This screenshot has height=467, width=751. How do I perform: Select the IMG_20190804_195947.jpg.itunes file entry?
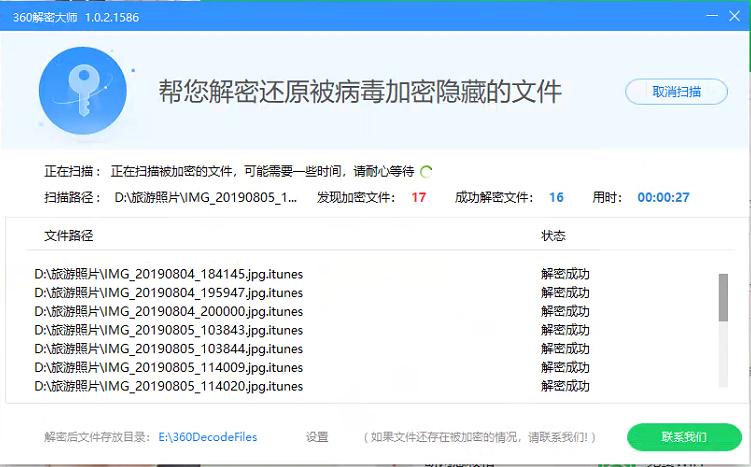(x=168, y=293)
